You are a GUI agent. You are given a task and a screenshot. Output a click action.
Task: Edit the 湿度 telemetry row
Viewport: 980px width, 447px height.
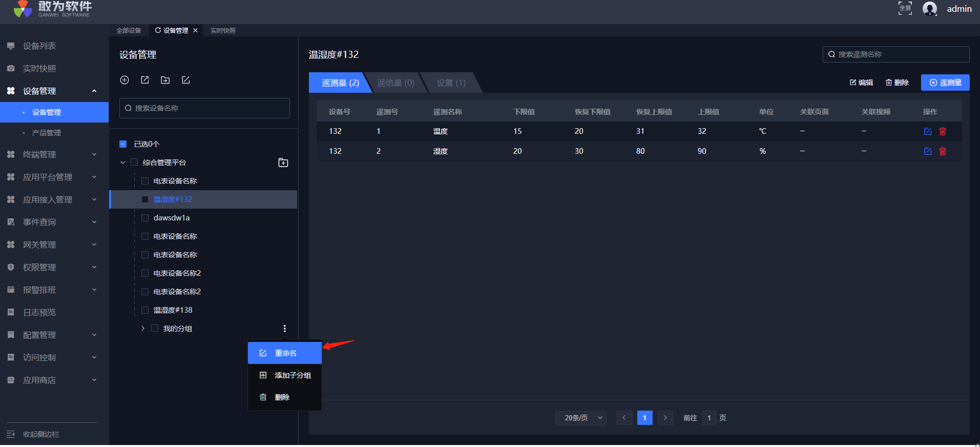928,151
